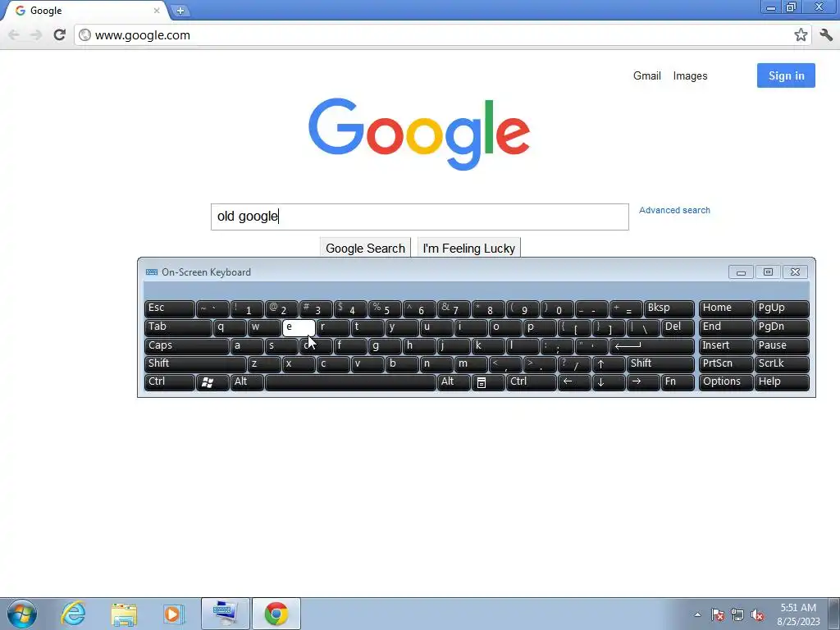Open Action Center flag icon in tray
Viewport: 840px width, 630px height.
tap(717, 614)
